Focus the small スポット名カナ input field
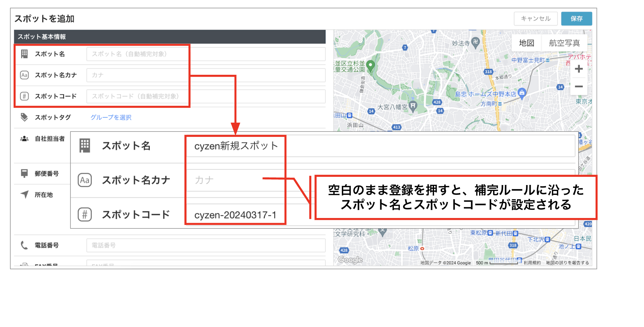This screenshot has height=327, width=644. pyautogui.click(x=206, y=75)
